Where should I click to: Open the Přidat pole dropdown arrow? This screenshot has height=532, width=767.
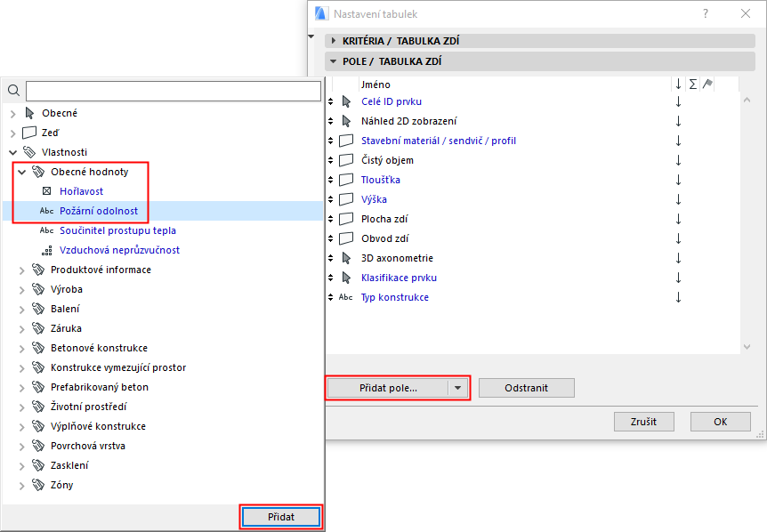458,388
